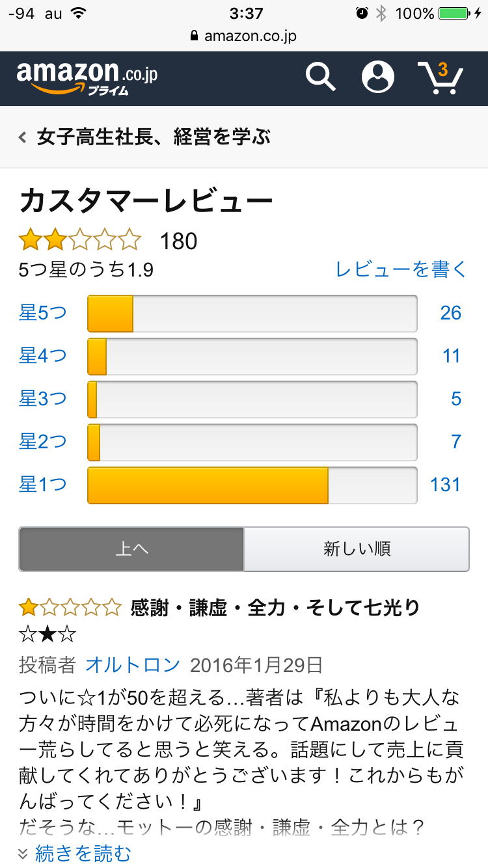Screen dimensions: 488x868
Task: Tap the 星4つ rating histogram bar
Action: 252,356
